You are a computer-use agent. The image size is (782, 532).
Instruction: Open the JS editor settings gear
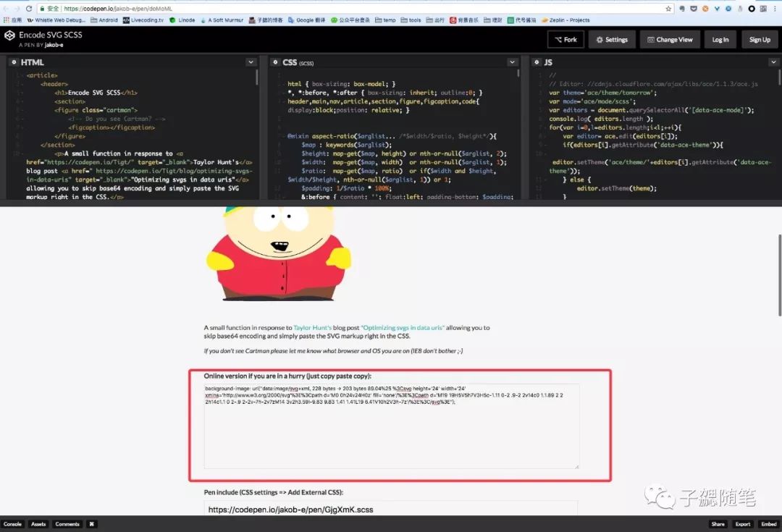click(537, 62)
